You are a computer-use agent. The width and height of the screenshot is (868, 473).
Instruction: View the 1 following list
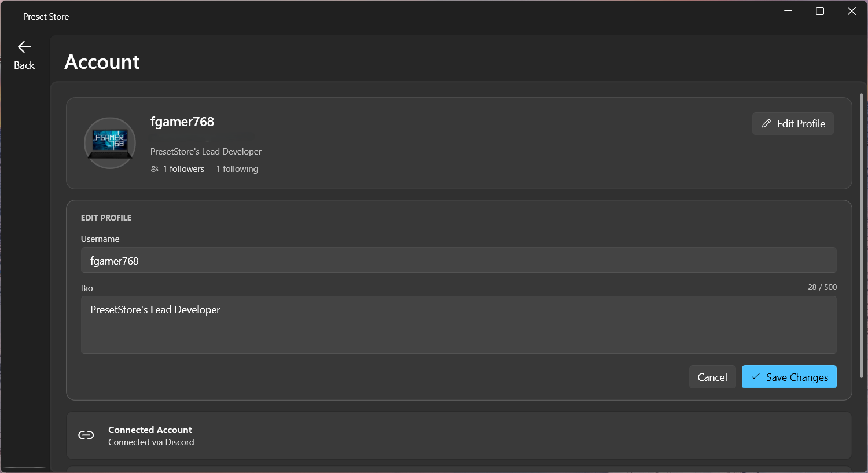coord(237,169)
